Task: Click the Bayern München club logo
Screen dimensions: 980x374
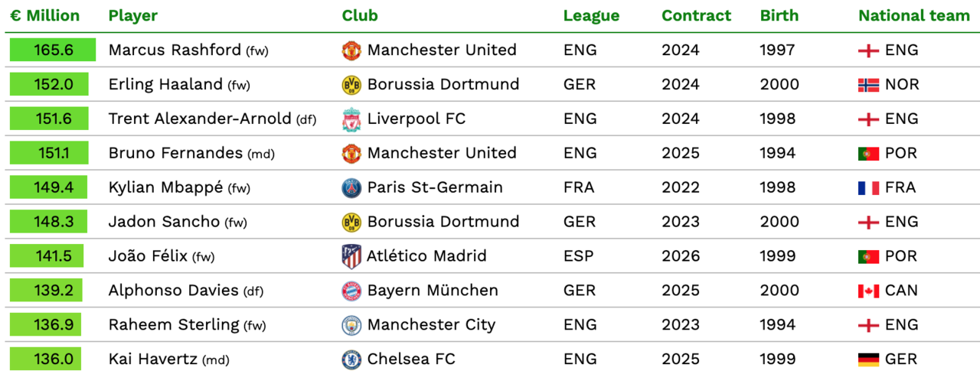Action: click(x=351, y=291)
